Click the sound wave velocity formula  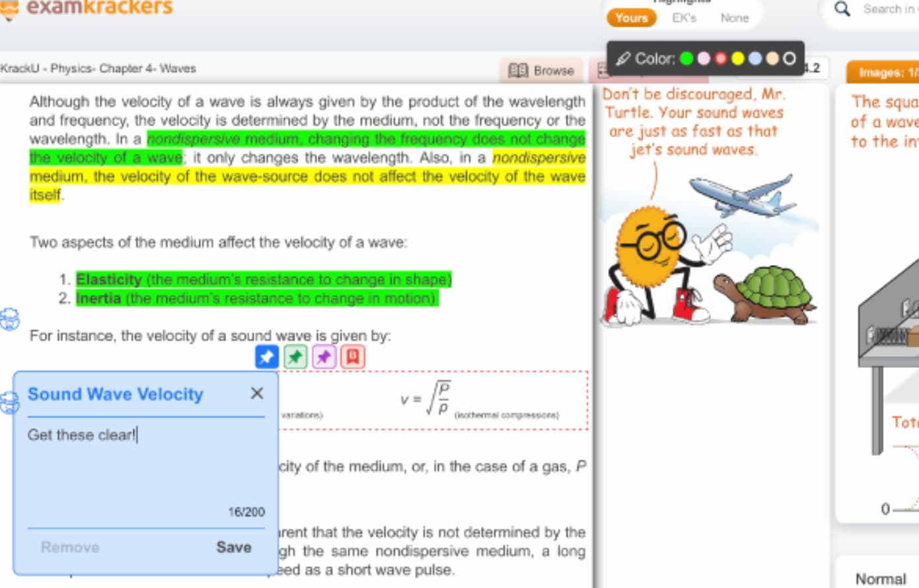pos(426,399)
